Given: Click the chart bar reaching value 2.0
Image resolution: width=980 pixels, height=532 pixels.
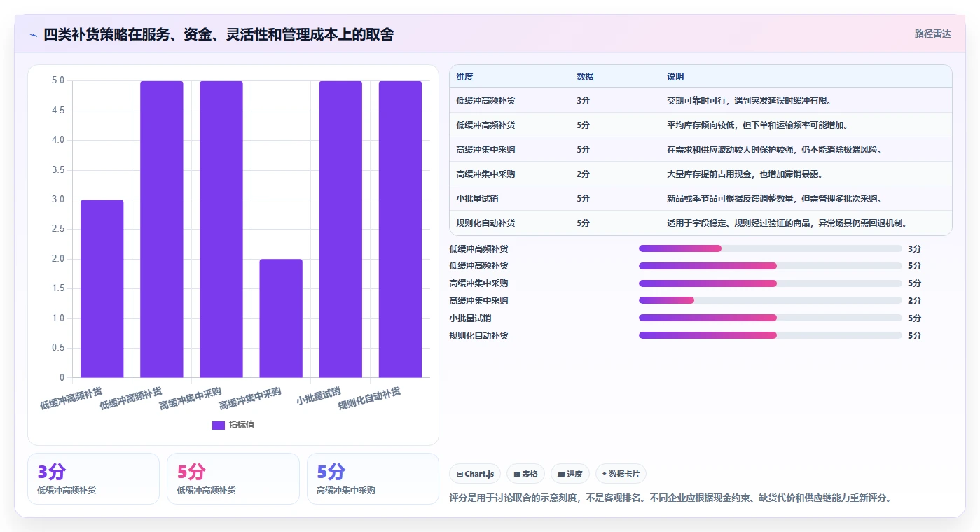Looking at the screenshot, I should [x=281, y=318].
